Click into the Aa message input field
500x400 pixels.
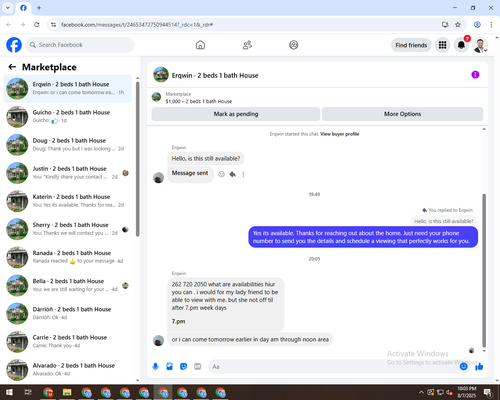point(333,367)
